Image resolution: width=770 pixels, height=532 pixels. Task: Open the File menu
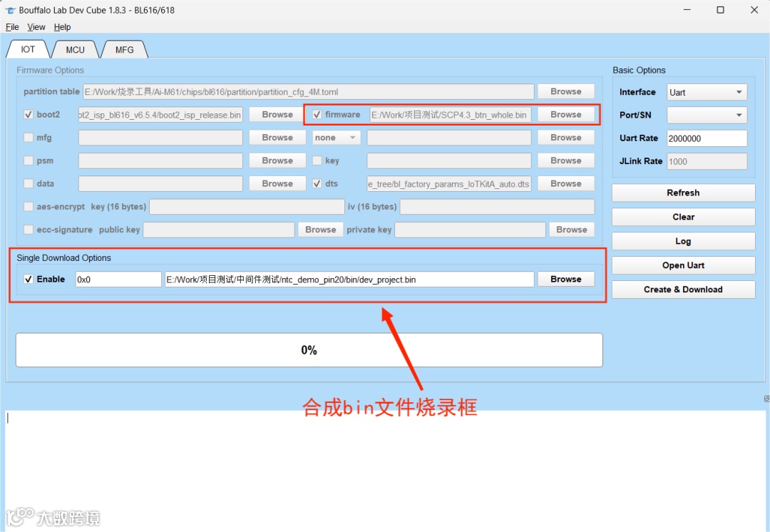click(x=11, y=26)
